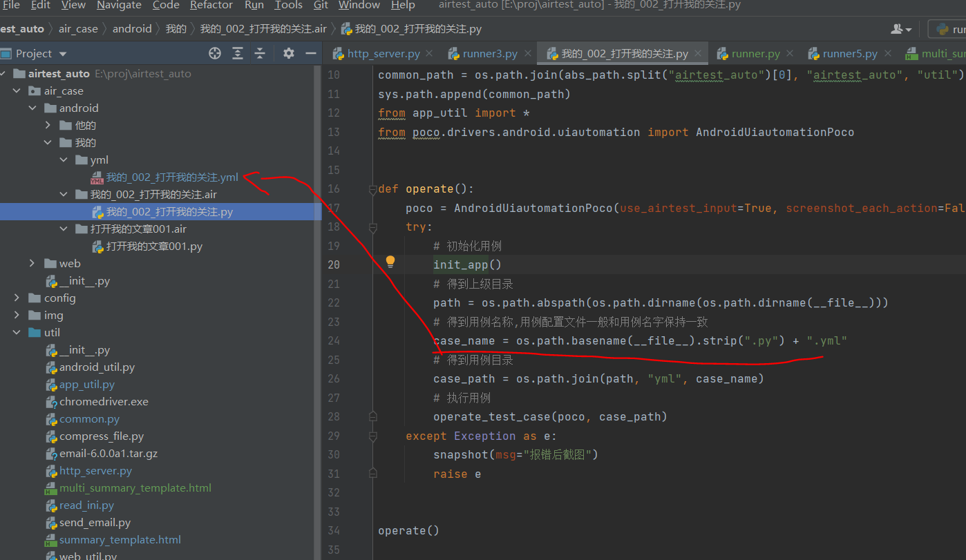
Task: Close the runner.py tab
Action: pyautogui.click(x=790, y=53)
